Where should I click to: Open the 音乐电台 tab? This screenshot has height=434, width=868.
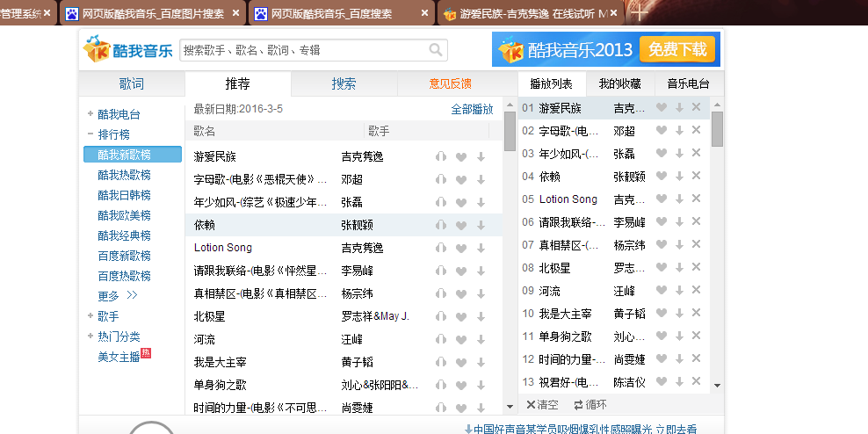pos(688,83)
